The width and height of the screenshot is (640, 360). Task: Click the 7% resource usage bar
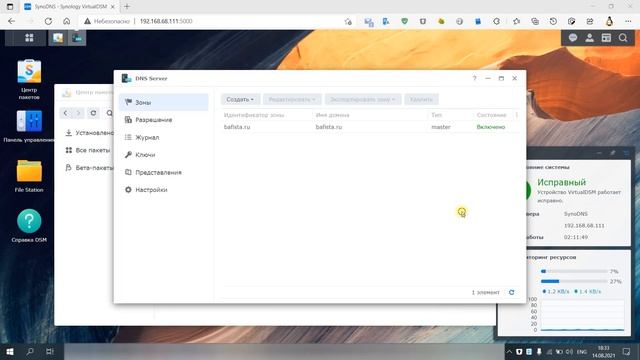tap(574, 271)
